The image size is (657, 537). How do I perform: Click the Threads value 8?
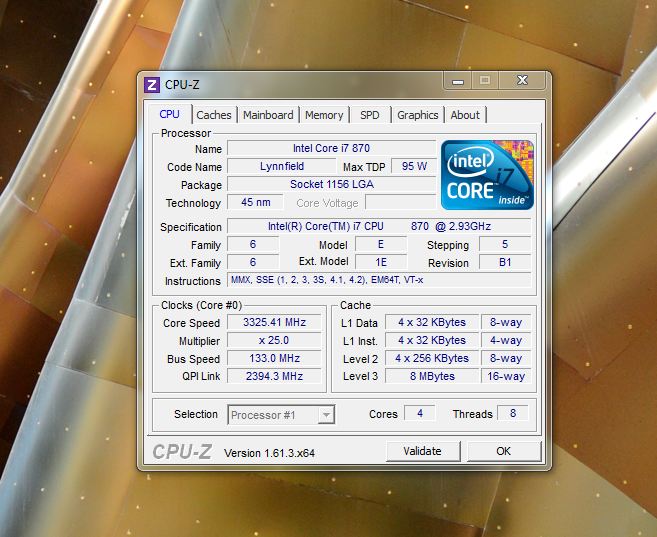click(513, 413)
